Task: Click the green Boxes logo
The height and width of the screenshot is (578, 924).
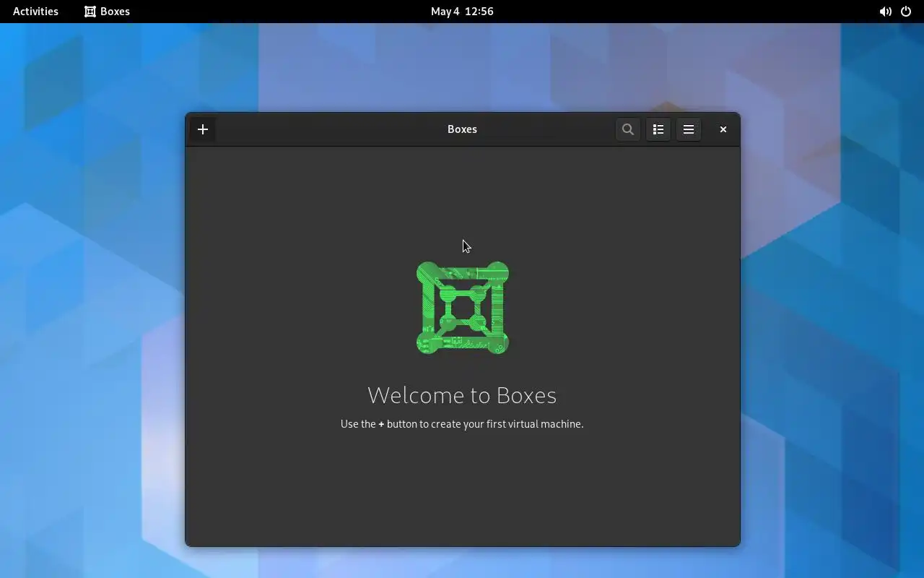Action: point(463,308)
